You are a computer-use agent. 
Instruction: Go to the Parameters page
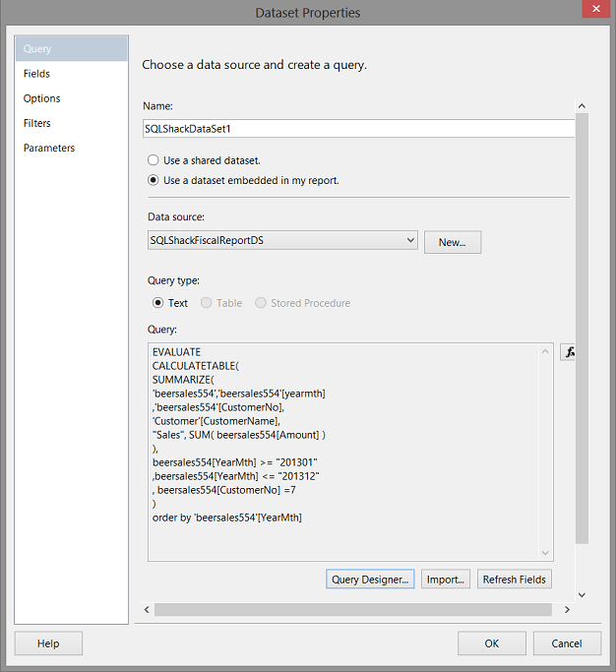click(49, 148)
